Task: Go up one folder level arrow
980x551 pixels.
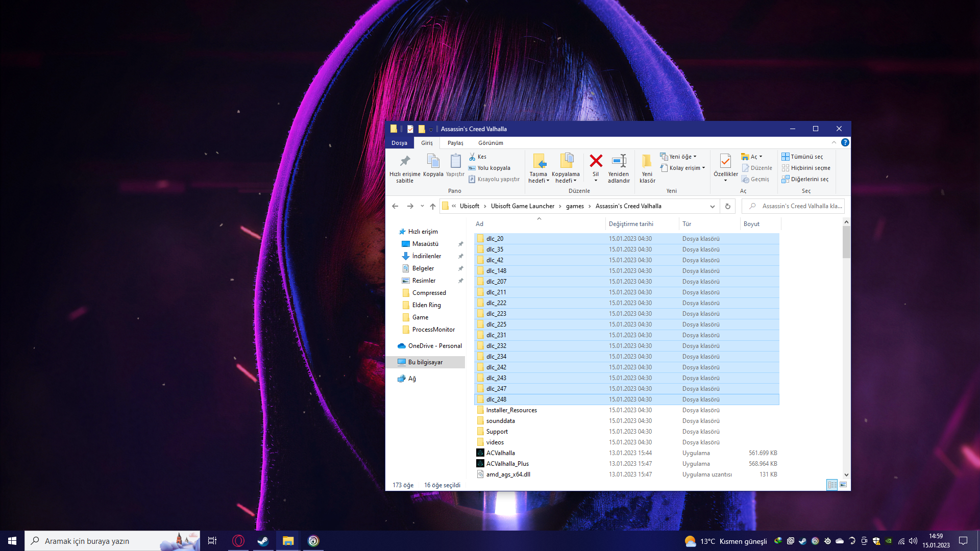Action: click(433, 206)
